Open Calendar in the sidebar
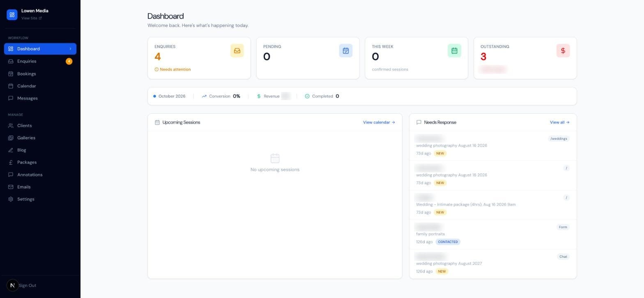The image size is (644, 298). tap(40, 86)
